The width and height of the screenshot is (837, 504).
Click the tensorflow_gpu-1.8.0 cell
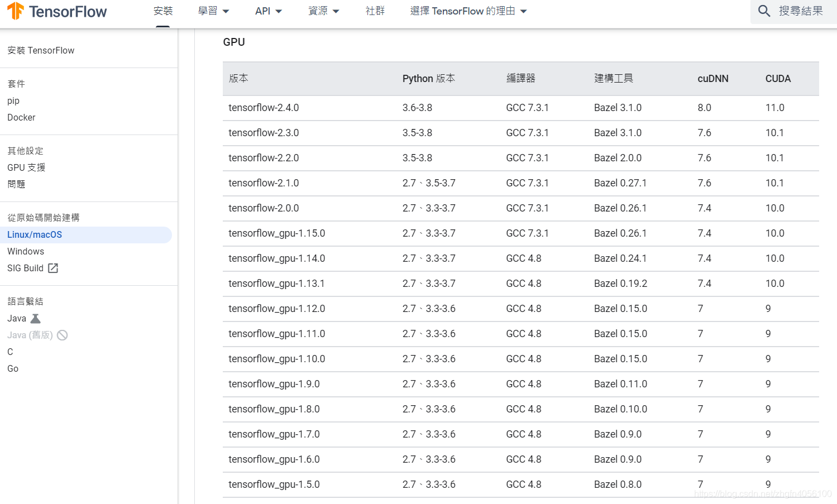[x=274, y=409]
